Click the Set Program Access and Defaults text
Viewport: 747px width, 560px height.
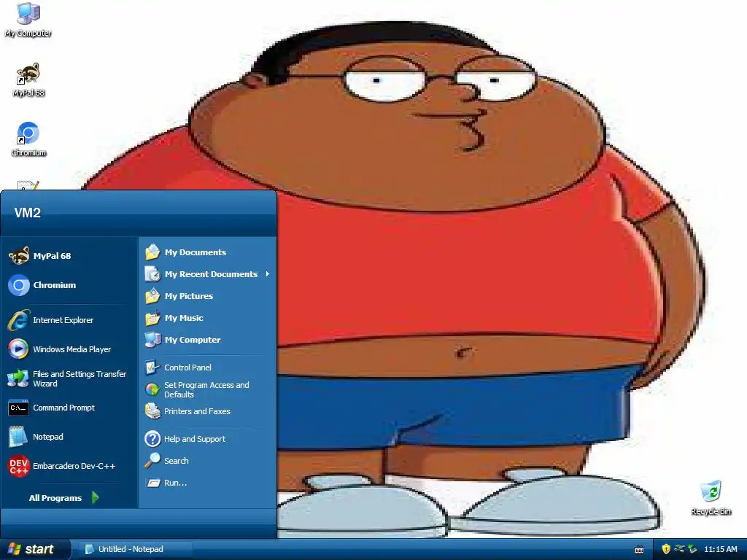click(206, 389)
